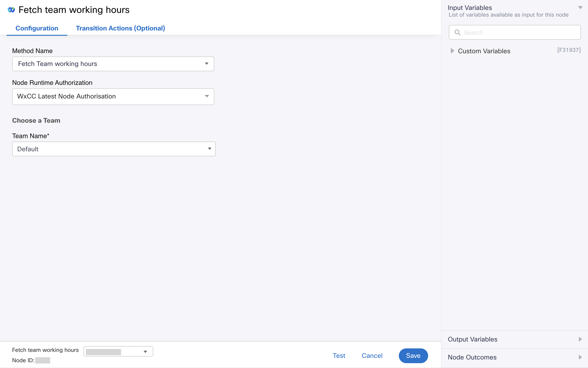Open the Node Runtime Authorization dropdown
This screenshot has width=588, height=368.
(x=113, y=96)
